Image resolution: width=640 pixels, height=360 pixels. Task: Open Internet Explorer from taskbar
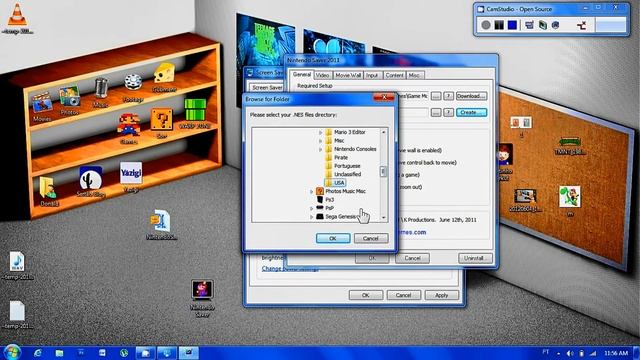pyautogui.click(x=38, y=353)
